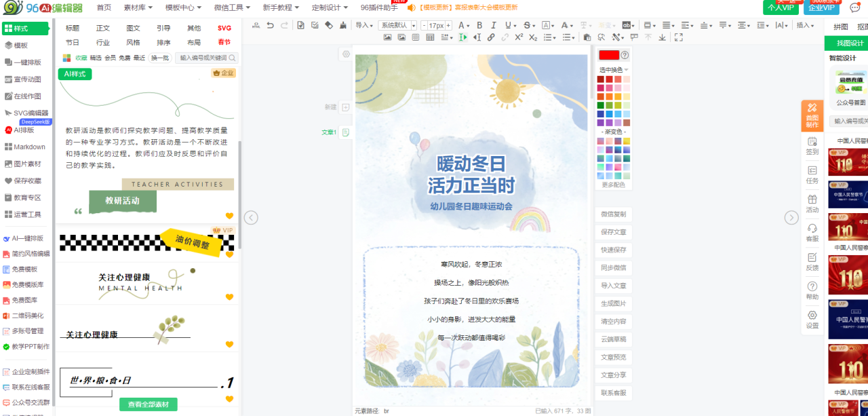Click the insert hyperlink icon
The height and width of the screenshot is (416, 868).
[491, 37]
